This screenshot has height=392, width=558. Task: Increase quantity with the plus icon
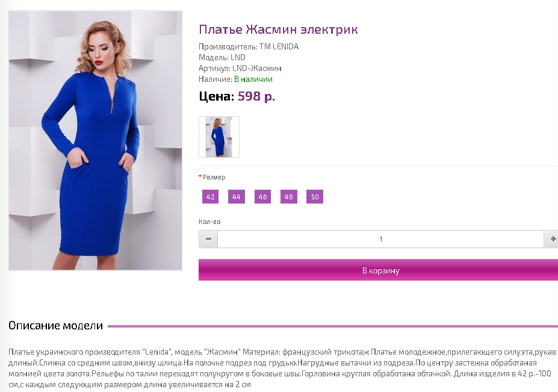(552, 239)
